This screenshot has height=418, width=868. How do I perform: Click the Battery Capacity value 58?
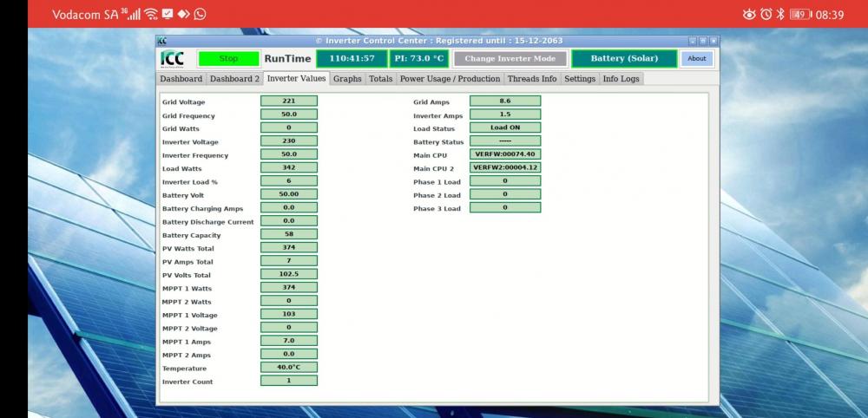pyautogui.click(x=289, y=234)
